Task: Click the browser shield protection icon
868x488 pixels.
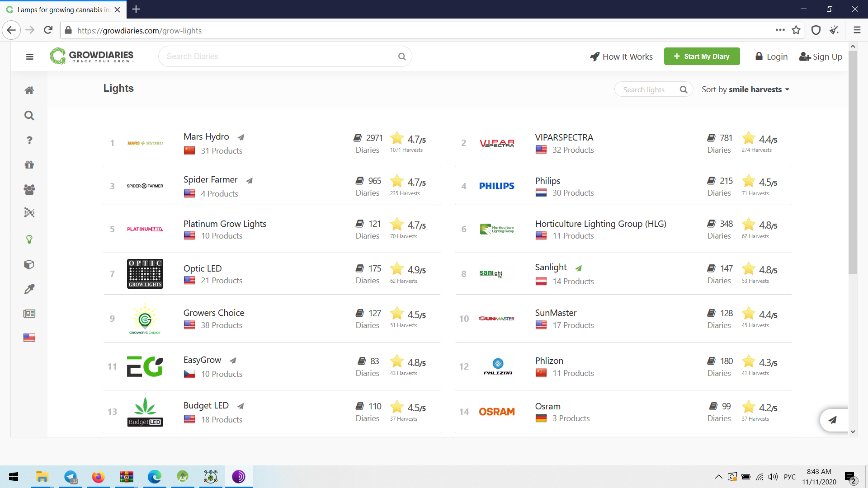Action: tap(816, 30)
